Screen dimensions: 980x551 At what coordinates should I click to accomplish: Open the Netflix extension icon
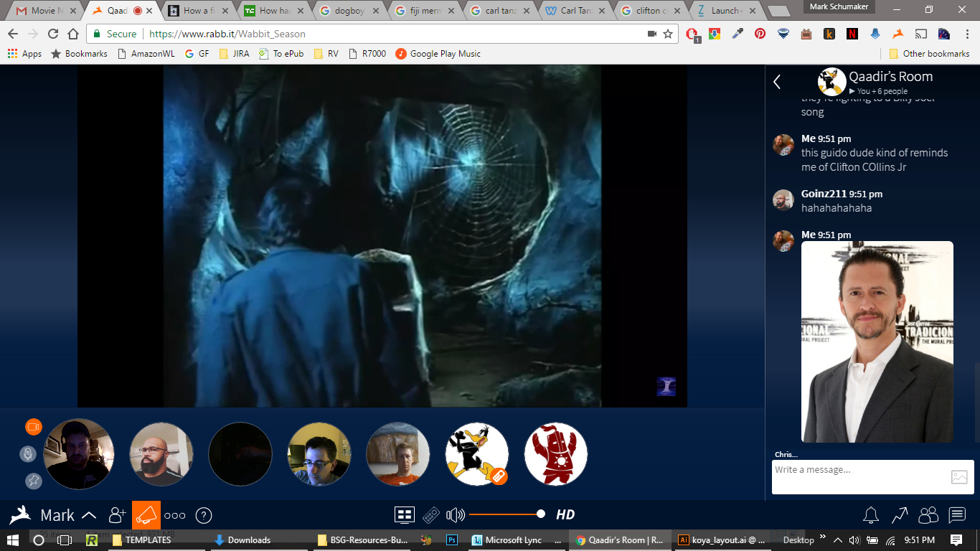(x=852, y=34)
